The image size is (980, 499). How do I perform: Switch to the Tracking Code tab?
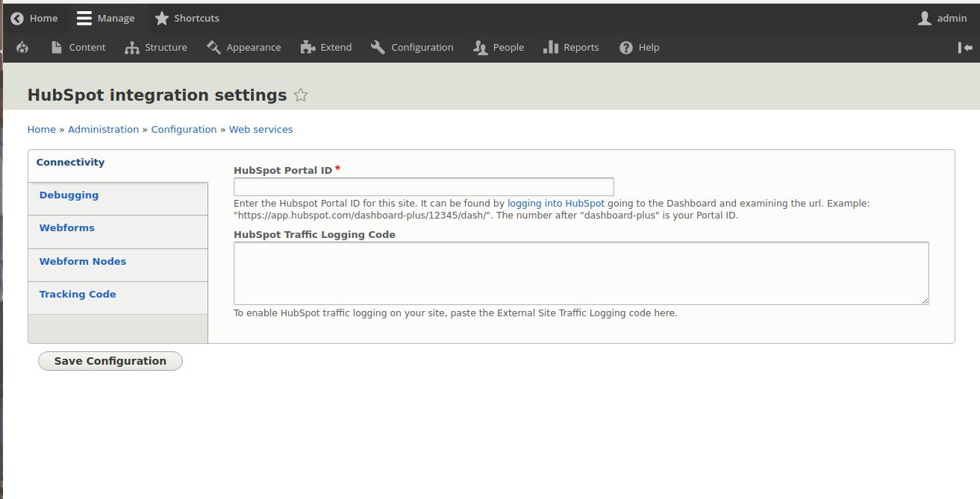[78, 295]
